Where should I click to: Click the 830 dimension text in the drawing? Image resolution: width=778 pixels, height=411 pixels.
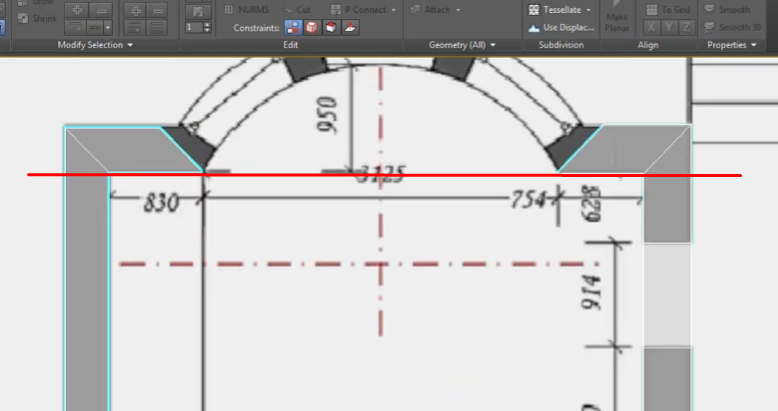[x=161, y=203]
